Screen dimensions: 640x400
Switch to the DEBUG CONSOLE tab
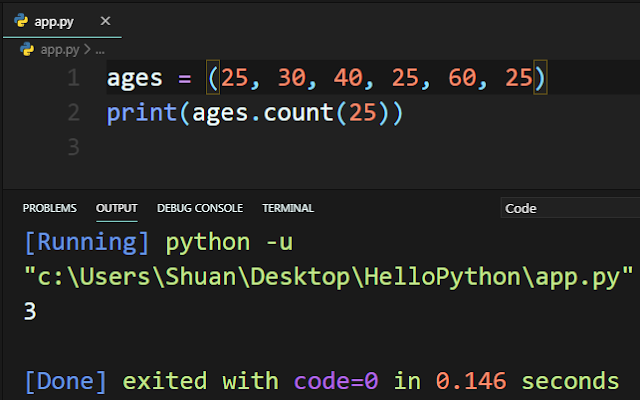200,208
